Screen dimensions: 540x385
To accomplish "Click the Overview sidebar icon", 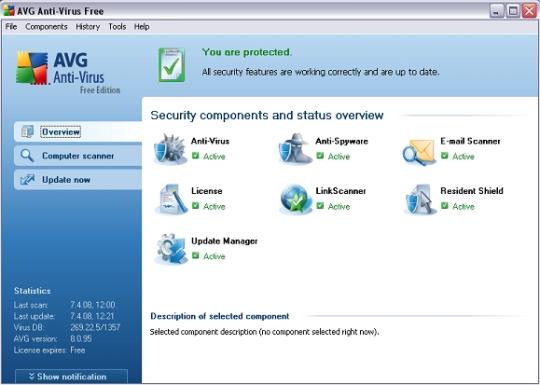I will click(x=27, y=132).
